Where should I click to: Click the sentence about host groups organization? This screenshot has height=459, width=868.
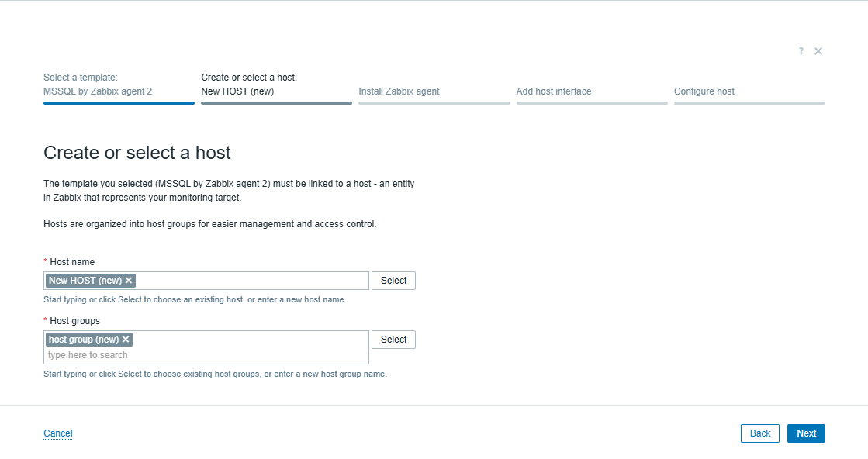209,224
